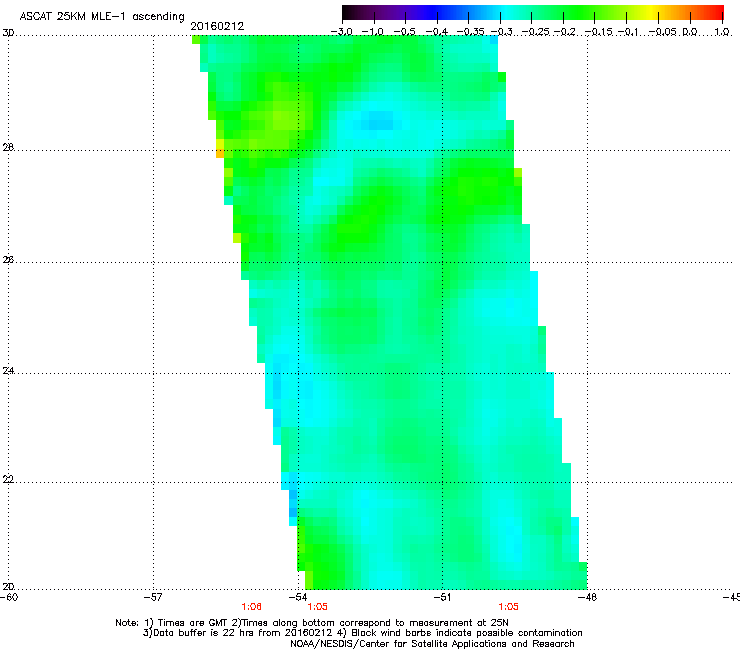The height and width of the screenshot is (650, 740).
Task: Click the colorbar label '-0.4'
Action: 437,32
